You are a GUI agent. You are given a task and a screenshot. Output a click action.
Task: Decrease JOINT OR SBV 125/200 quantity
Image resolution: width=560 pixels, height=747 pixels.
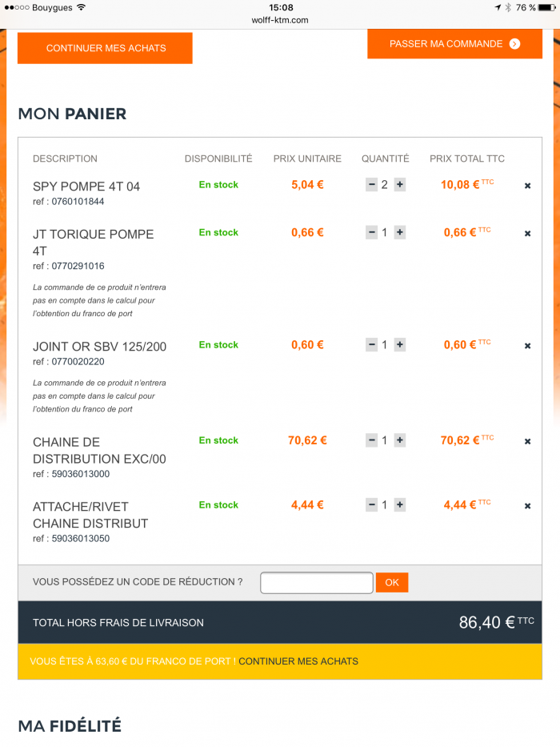tap(371, 345)
